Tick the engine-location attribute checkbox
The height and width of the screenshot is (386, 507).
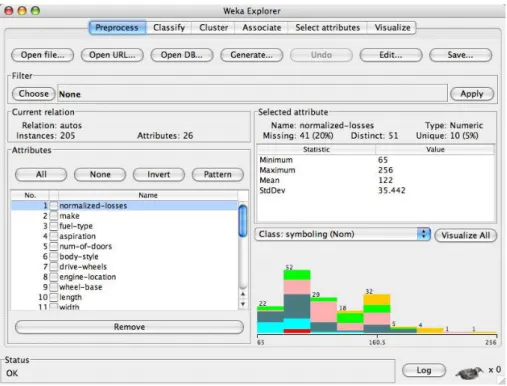click(x=54, y=277)
